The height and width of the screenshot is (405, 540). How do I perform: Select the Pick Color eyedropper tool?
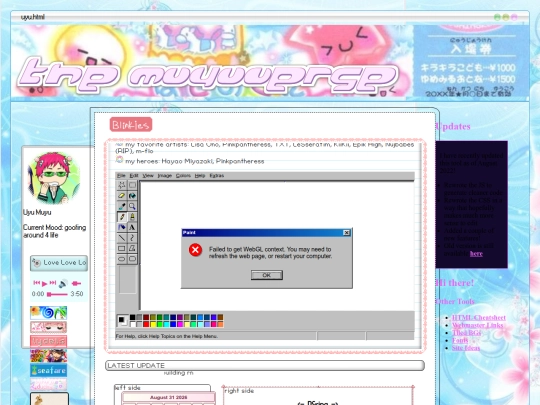[x=122, y=206]
